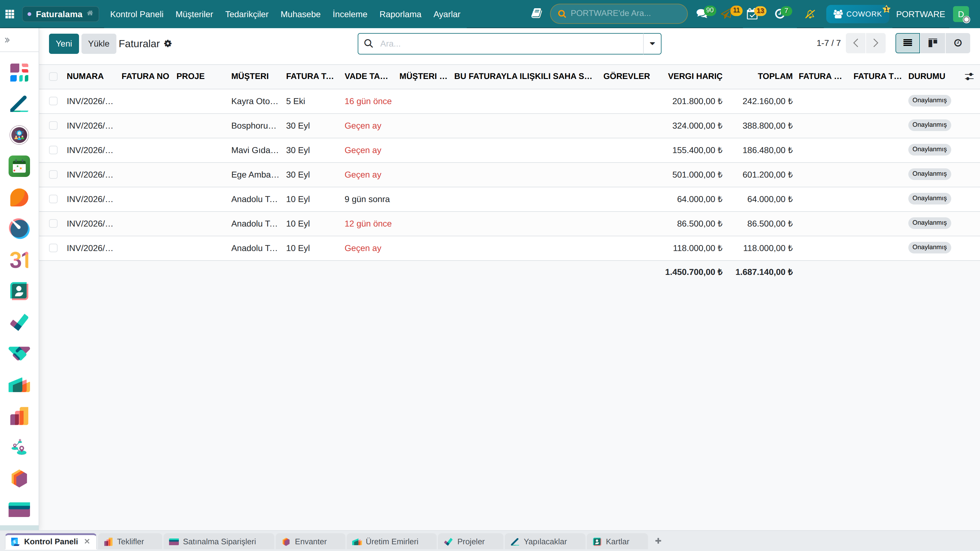Switch to kanban view

click(933, 43)
